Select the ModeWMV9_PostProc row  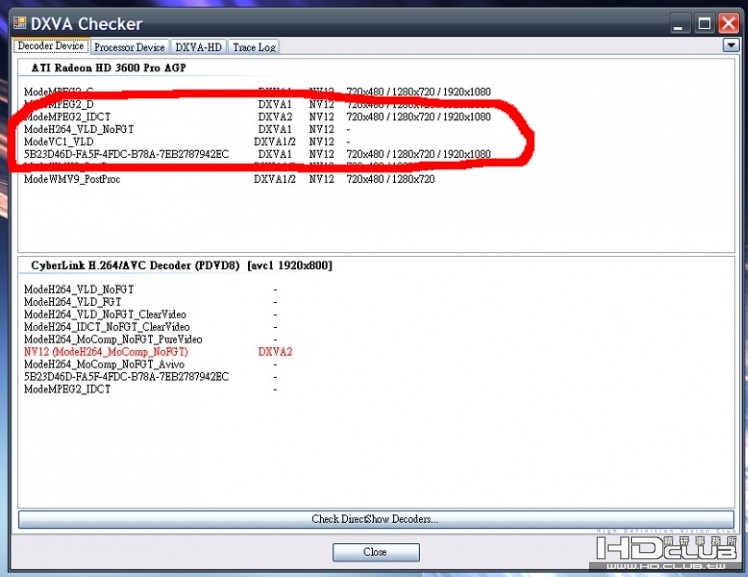point(229,179)
